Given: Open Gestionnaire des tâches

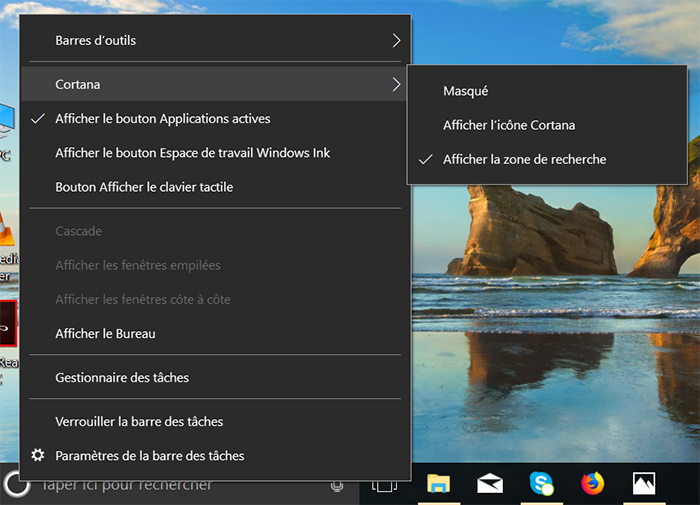Looking at the screenshot, I should pyautogui.click(x=122, y=377).
